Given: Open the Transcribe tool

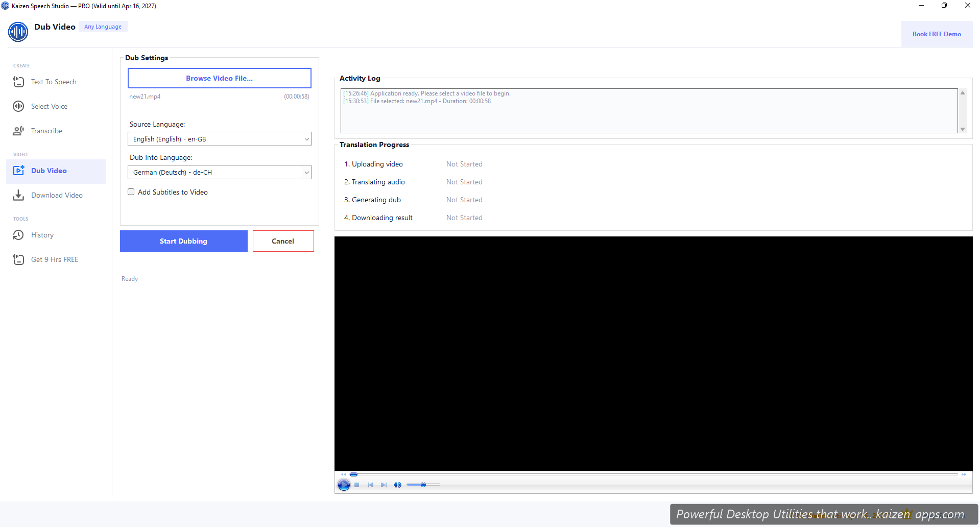Looking at the screenshot, I should point(46,131).
